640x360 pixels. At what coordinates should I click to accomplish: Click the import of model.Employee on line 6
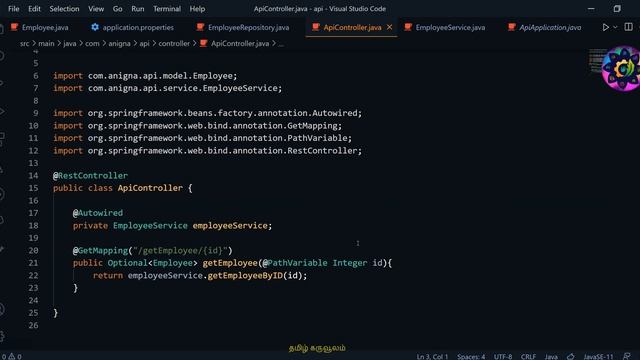click(x=145, y=76)
